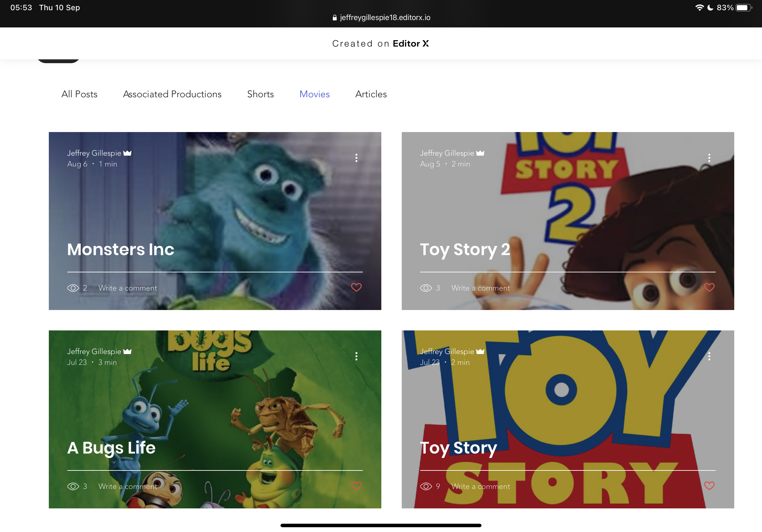
Task: Click the Aug 5 date text
Action: click(x=430, y=164)
